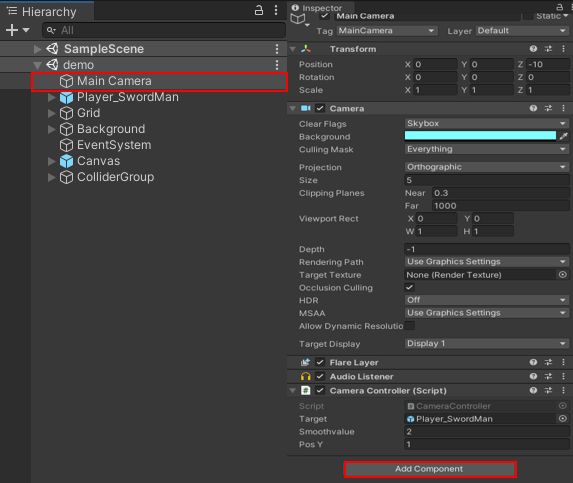Collapse the Camera component foldout
The image size is (573, 483).
click(x=293, y=109)
